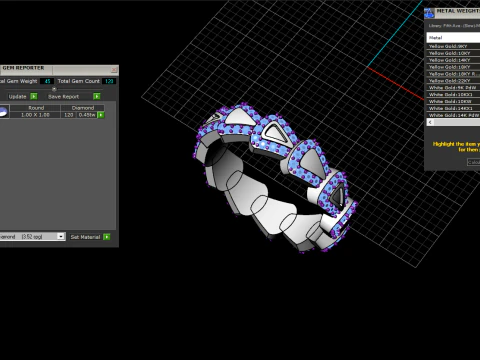Select White Gold 10KW row

[453, 101]
